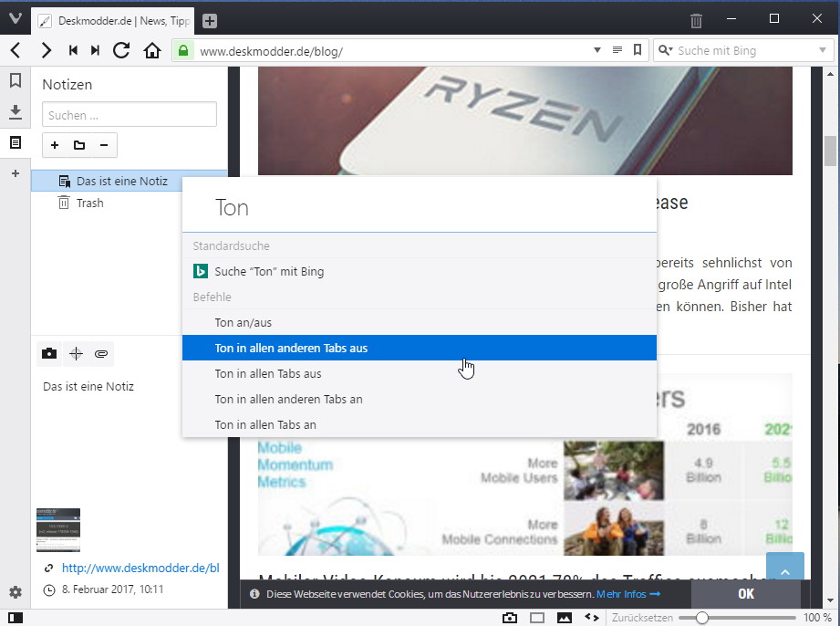Go back one page
This screenshot has width=840, height=626.
pyautogui.click(x=16, y=50)
